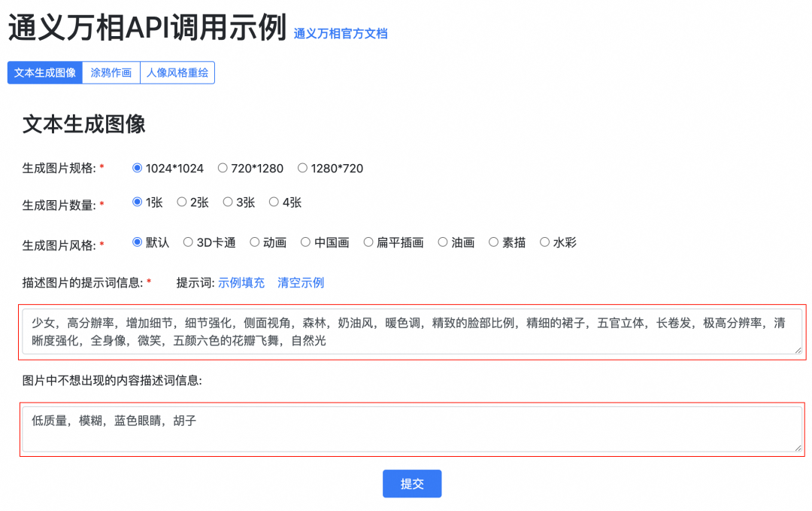Select the 3D卡通 style radio
Image resolution: width=812 pixels, height=511 pixels.
coord(188,242)
